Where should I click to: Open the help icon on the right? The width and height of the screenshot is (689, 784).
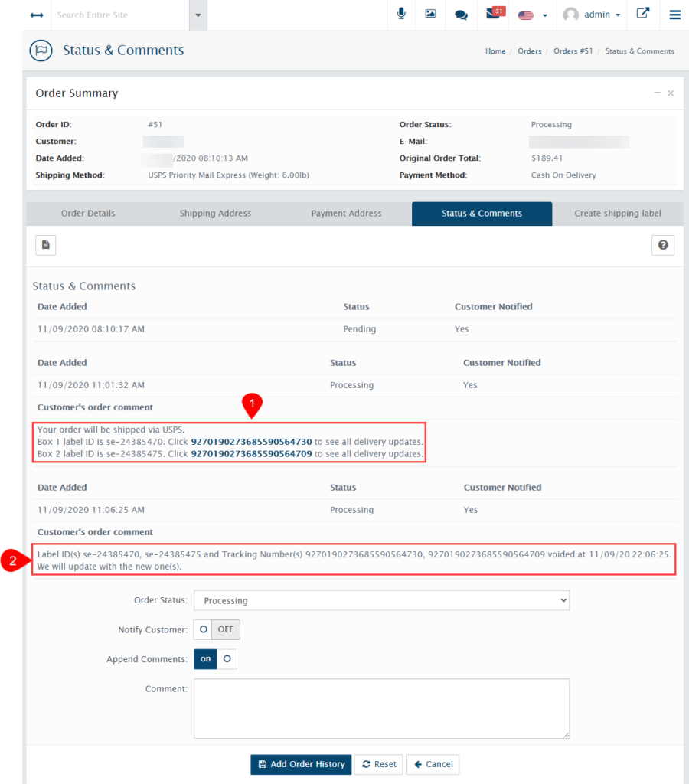[663, 245]
